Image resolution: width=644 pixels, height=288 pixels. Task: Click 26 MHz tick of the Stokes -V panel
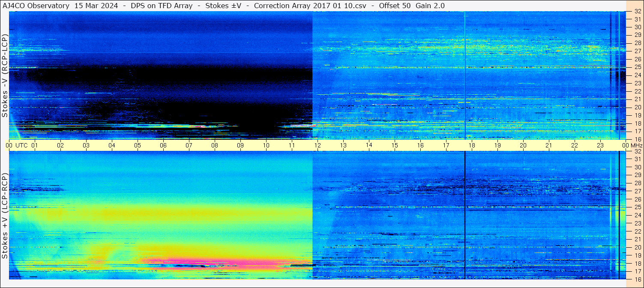tap(637, 59)
